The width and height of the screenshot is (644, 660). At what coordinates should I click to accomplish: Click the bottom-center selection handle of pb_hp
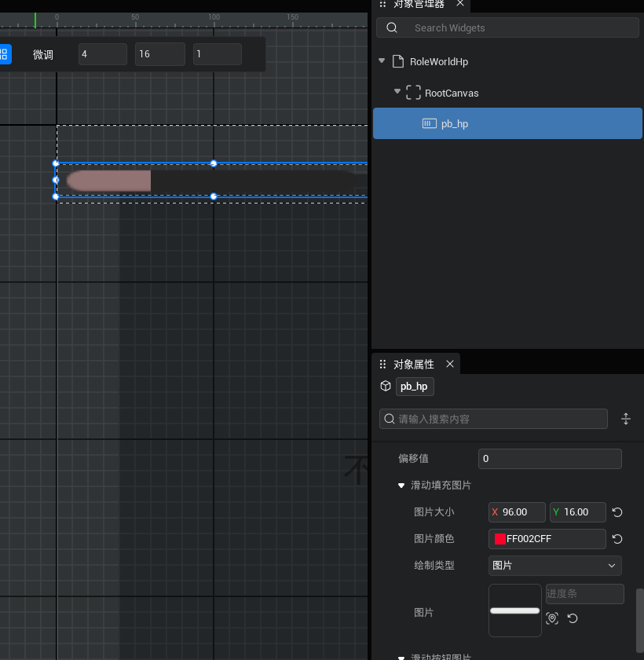[x=214, y=196]
